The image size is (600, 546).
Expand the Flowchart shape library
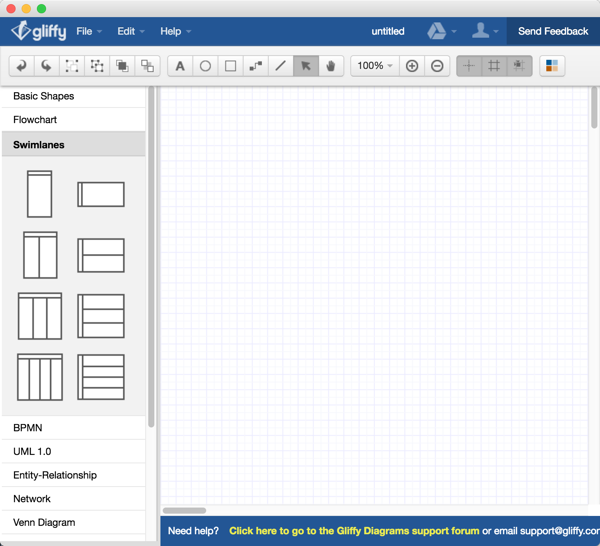73,120
